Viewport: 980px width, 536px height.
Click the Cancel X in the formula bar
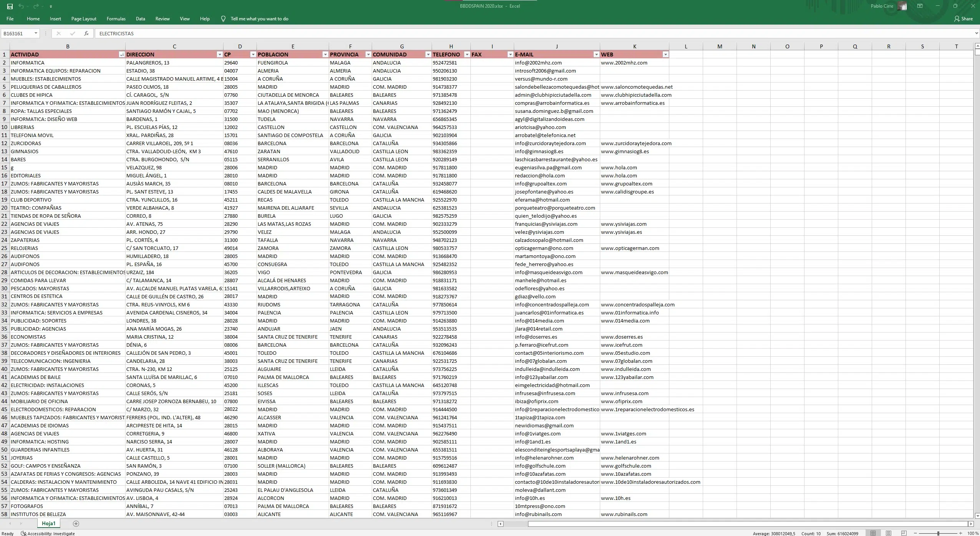pyautogui.click(x=58, y=33)
